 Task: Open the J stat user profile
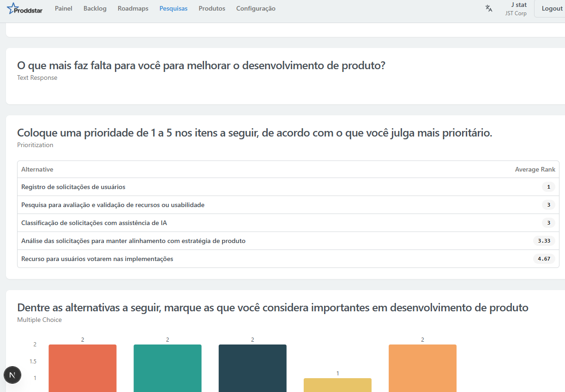pyautogui.click(x=516, y=8)
